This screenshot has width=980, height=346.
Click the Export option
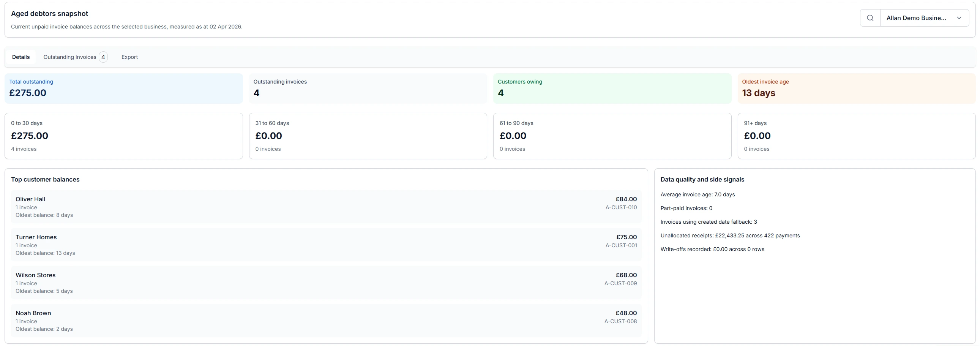pos(129,57)
